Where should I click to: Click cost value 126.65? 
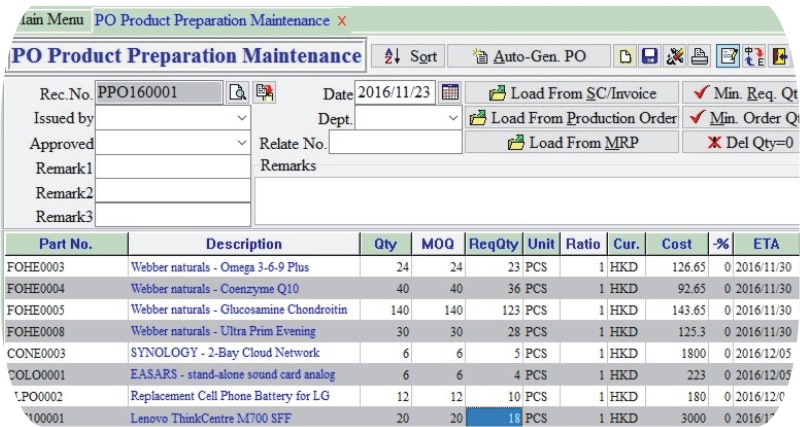689,267
